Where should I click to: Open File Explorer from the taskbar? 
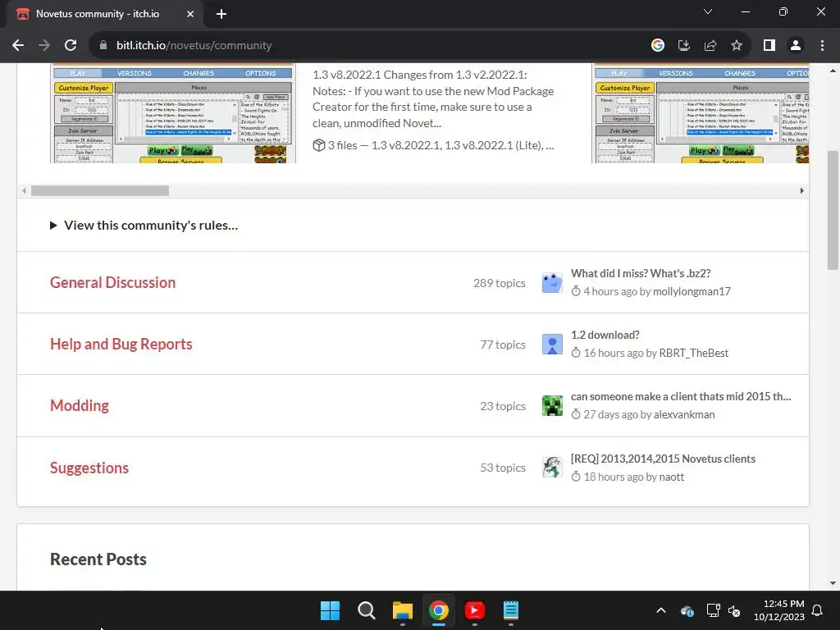click(x=402, y=610)
